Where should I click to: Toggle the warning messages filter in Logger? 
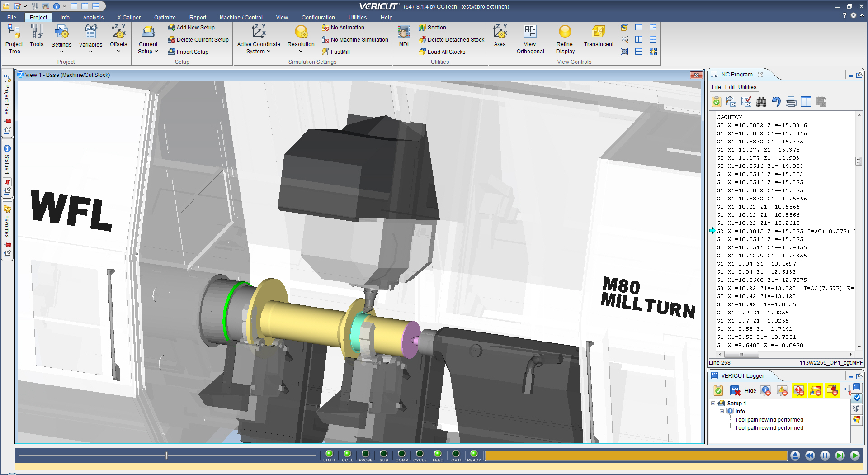click(x=782, y=390)
